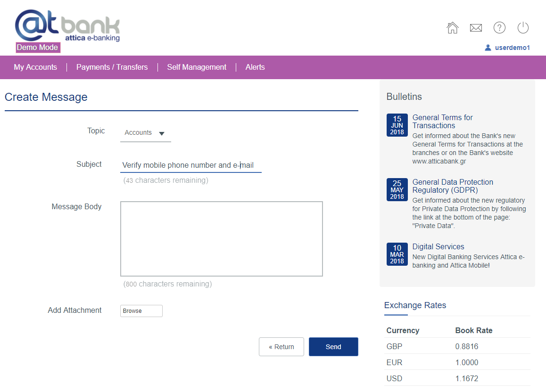Click the 43 characters remaining hint
Image resolution: width=546 pixels, height=392 pixels.
[166, 180]
